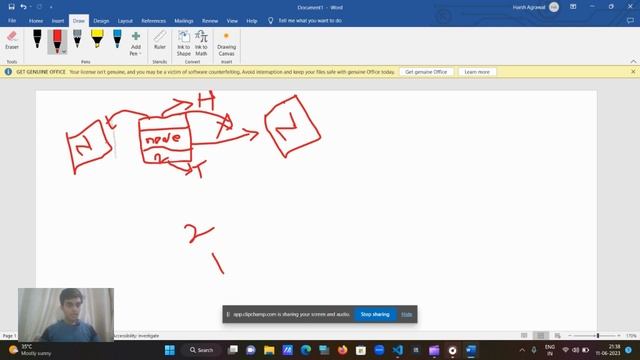Click the zoom out minus button
Image resolution: width=640 pixels, height=360 pixels.
click(570, 336)
